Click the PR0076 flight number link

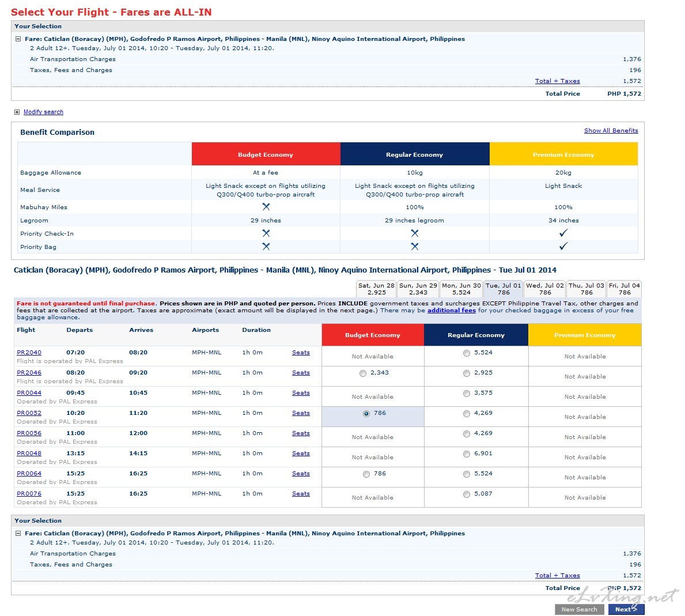click(29, 493)
